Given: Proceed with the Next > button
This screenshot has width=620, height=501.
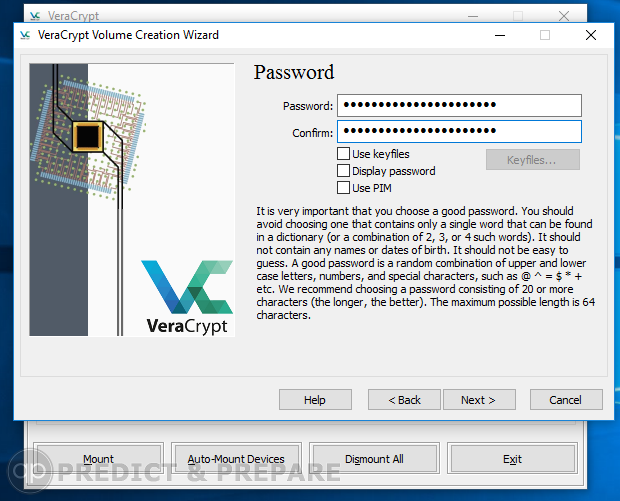Looking at the screenshot, I should tap(479, 400).
